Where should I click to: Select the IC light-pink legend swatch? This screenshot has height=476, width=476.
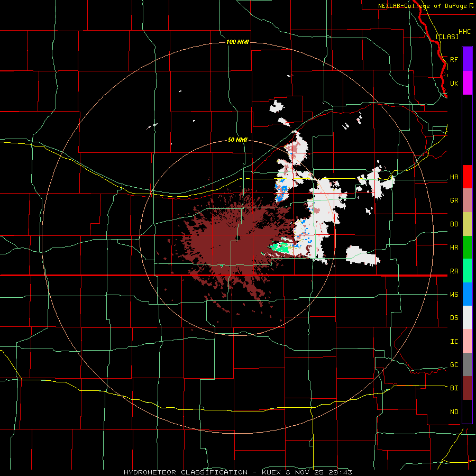467,341
